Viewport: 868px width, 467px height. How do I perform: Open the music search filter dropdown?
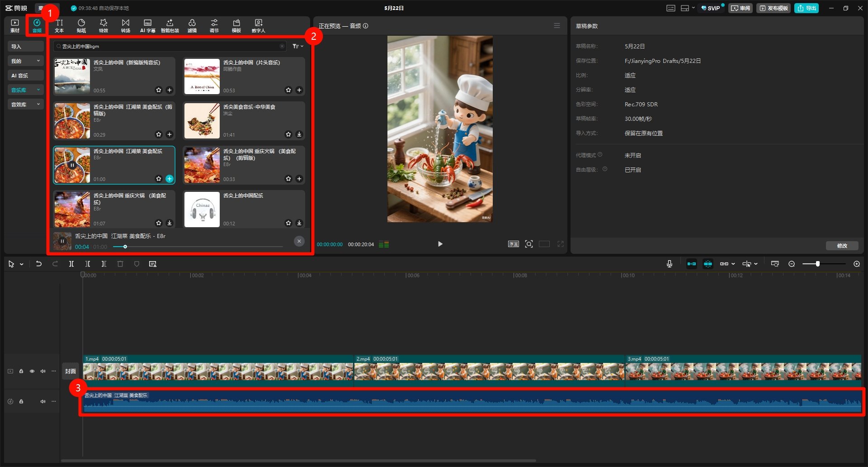coord(297,46)
